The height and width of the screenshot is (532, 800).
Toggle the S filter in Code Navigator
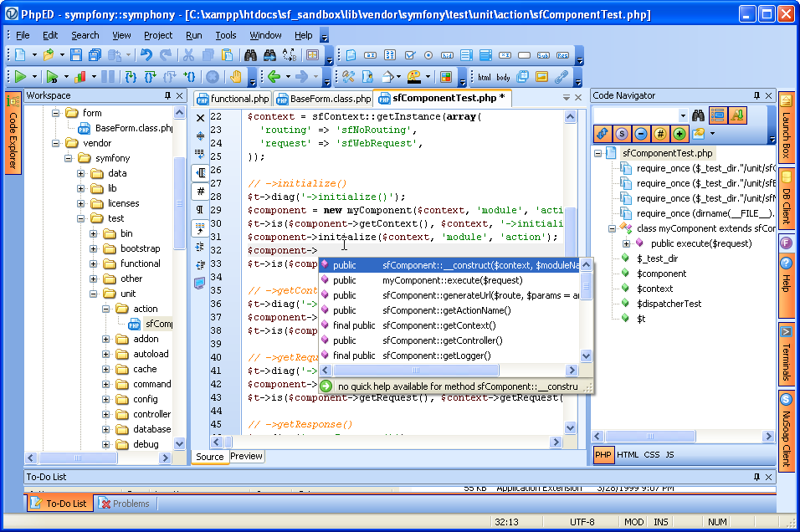[x=621, y=134]
